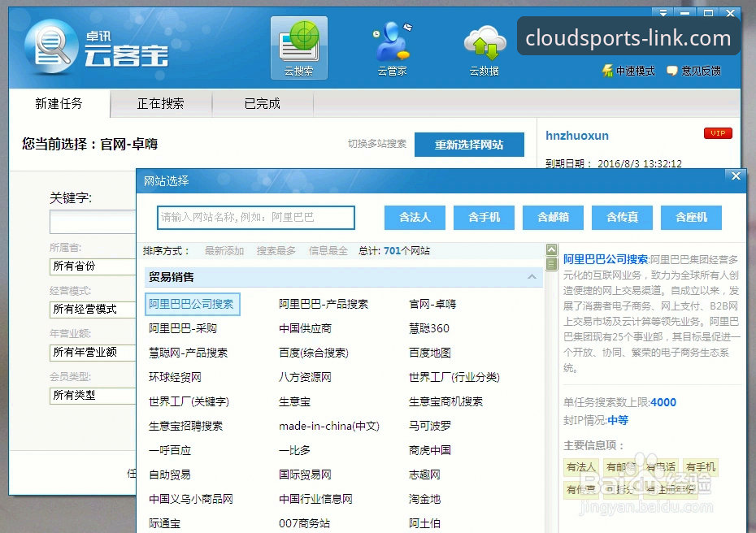Click the 重新选择网站 button
The image size is (756, 533).
tap(468, 145)
